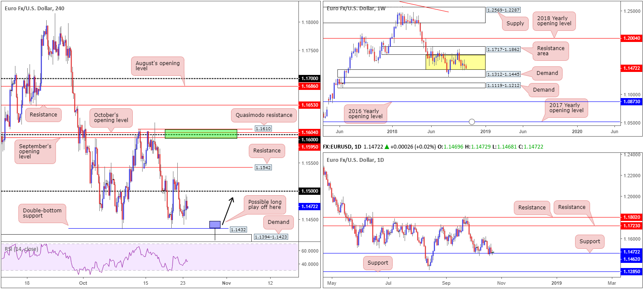Click the 1.1394-1.1423 demand zone label
Image resolution: width=644 pixels, height=289 pixels.
[x=271, y=236]
